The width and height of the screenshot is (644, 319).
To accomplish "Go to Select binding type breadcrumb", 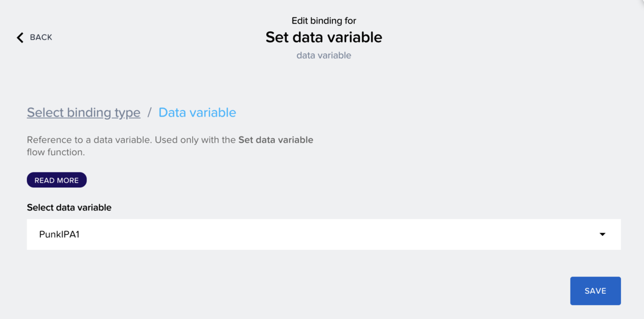I will (x=84, y=113).
